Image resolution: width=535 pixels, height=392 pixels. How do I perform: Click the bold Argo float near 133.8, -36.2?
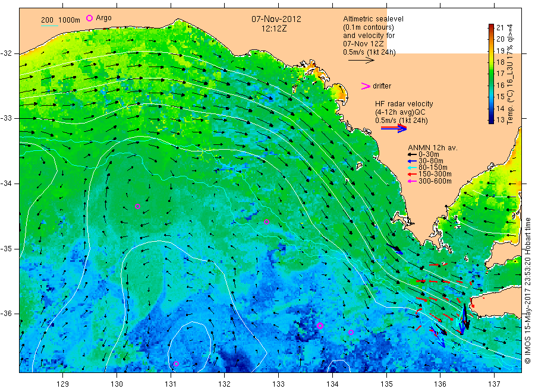click(320, 325)
